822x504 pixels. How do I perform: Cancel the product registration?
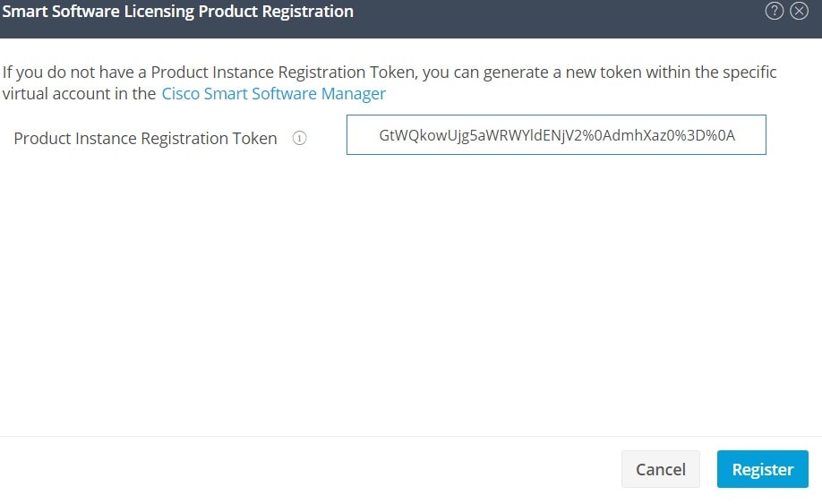pos(661,469)
